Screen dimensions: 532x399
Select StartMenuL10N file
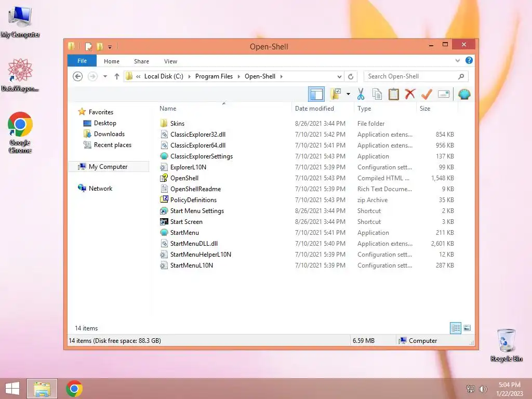point(187,265)
